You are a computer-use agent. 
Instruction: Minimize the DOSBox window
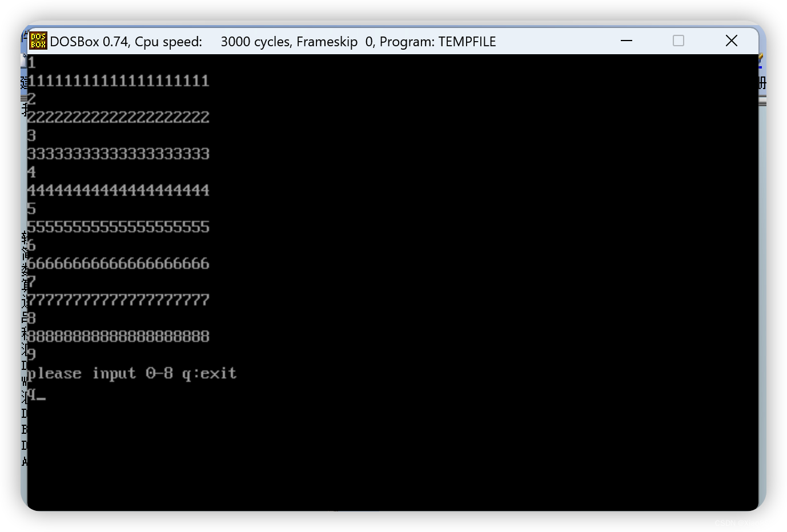[x=627, y=41]
